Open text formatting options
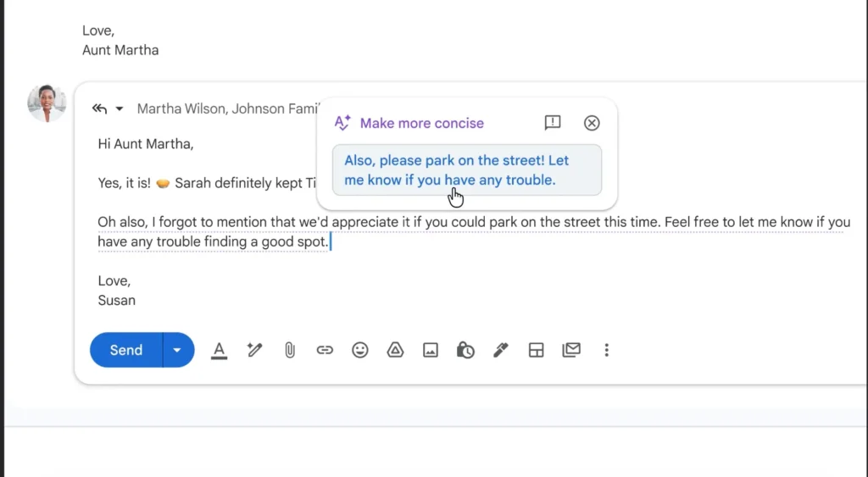 coord(219,350)
